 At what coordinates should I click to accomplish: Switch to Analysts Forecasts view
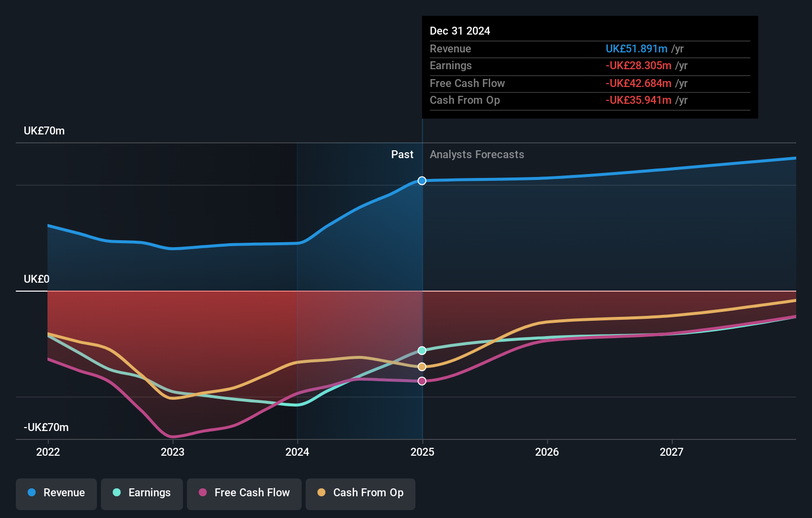477,154
